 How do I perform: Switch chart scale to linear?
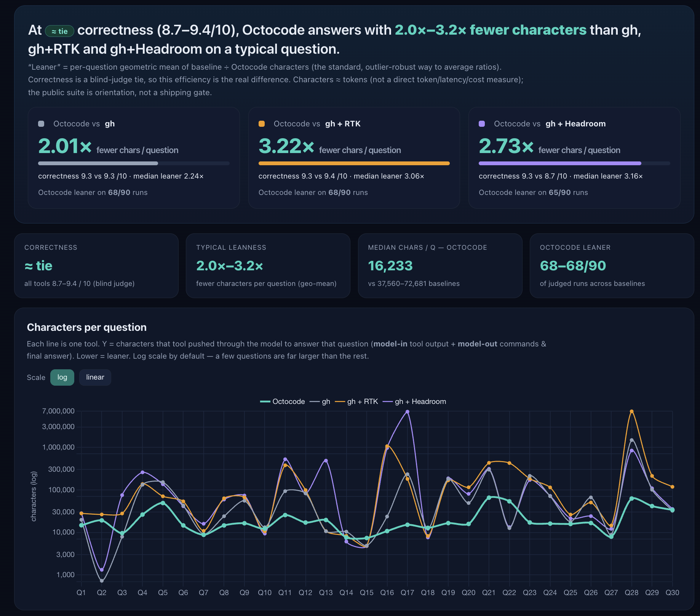(x=95, y=377)
